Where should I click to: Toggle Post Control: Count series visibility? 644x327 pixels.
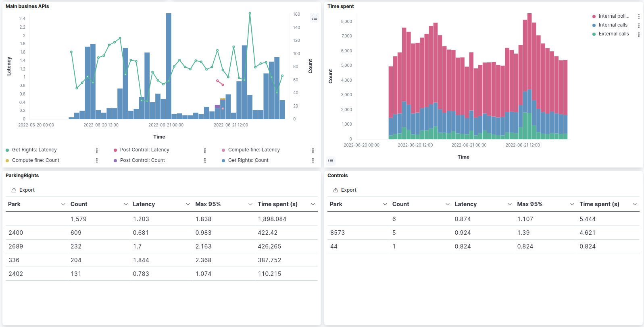coord(142,160)
